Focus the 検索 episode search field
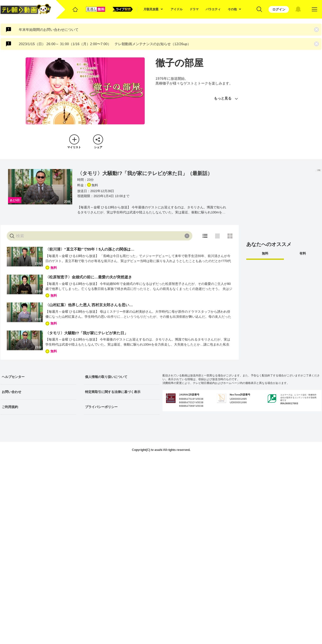 point(100,236)
